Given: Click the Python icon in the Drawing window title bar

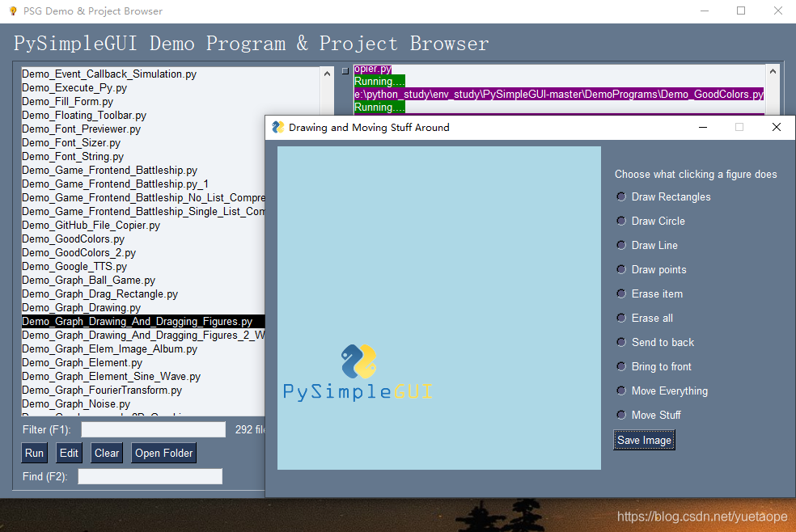Looking at the screenshot, I should [x=277, y=127].
